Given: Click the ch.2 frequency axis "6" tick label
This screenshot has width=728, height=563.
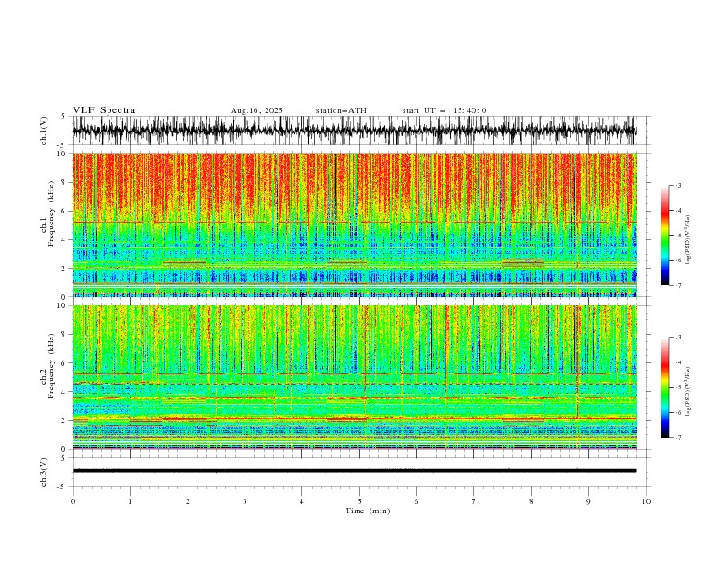Looking at the screenshot, I should click(x=64, y=363).
